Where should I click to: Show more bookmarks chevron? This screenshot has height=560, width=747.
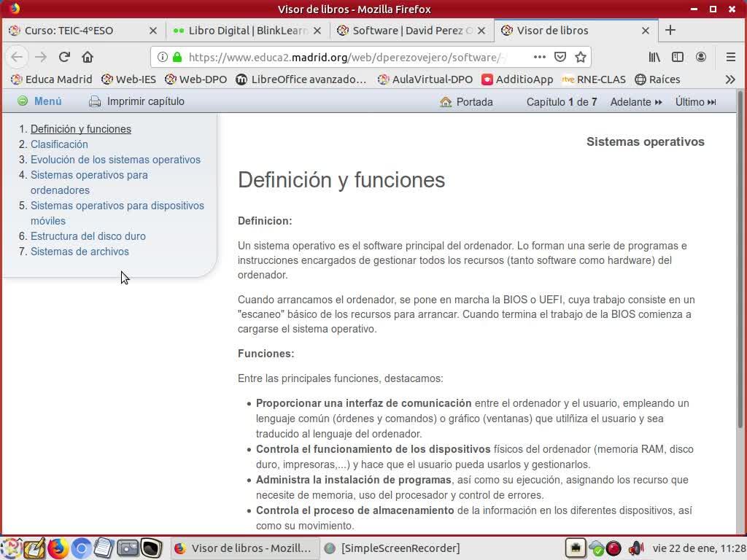(x=730, y=79)
